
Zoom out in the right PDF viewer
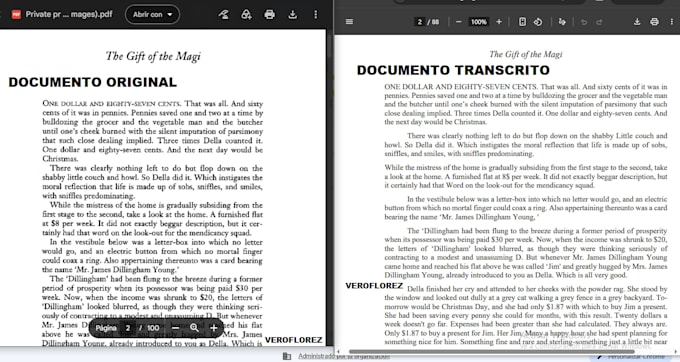[x=458, y=22]
